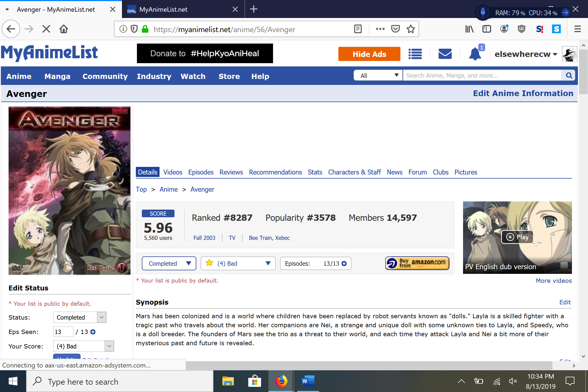
Task: Click the search magnifier button
Action: [569, 75]
